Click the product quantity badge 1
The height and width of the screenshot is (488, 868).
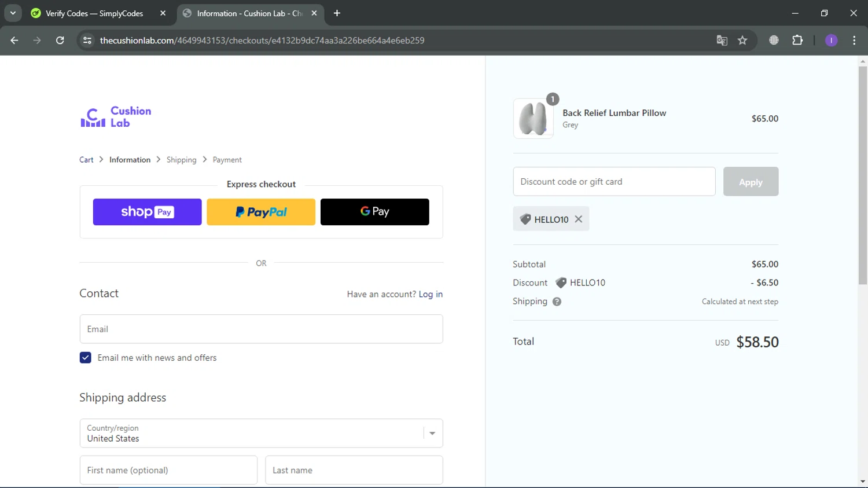coord(553,99)
